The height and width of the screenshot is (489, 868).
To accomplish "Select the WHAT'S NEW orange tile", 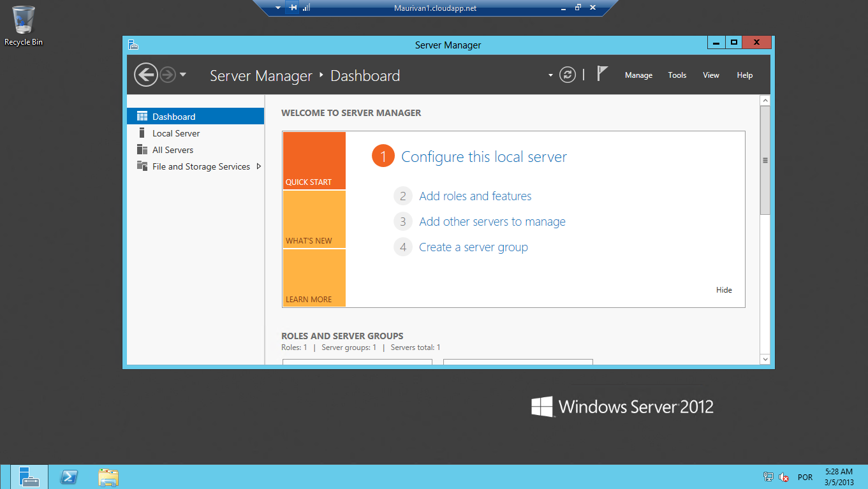I will click(314, 219).
